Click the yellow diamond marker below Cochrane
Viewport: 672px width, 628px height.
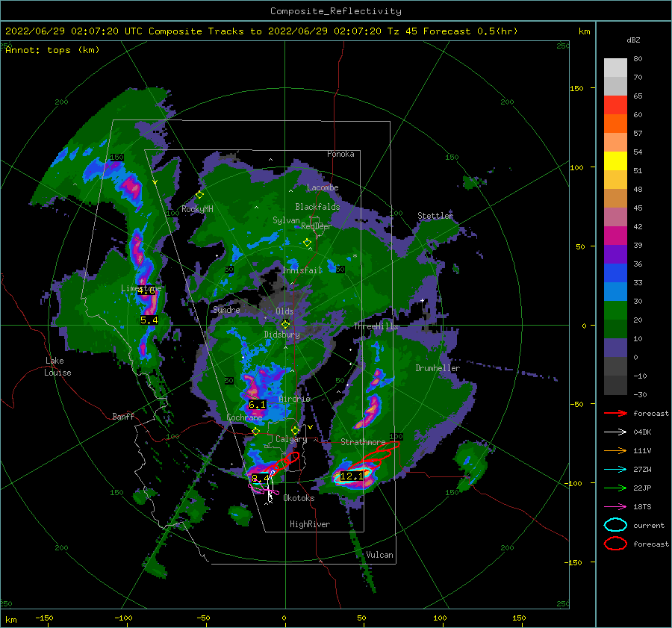pos(255,432)
